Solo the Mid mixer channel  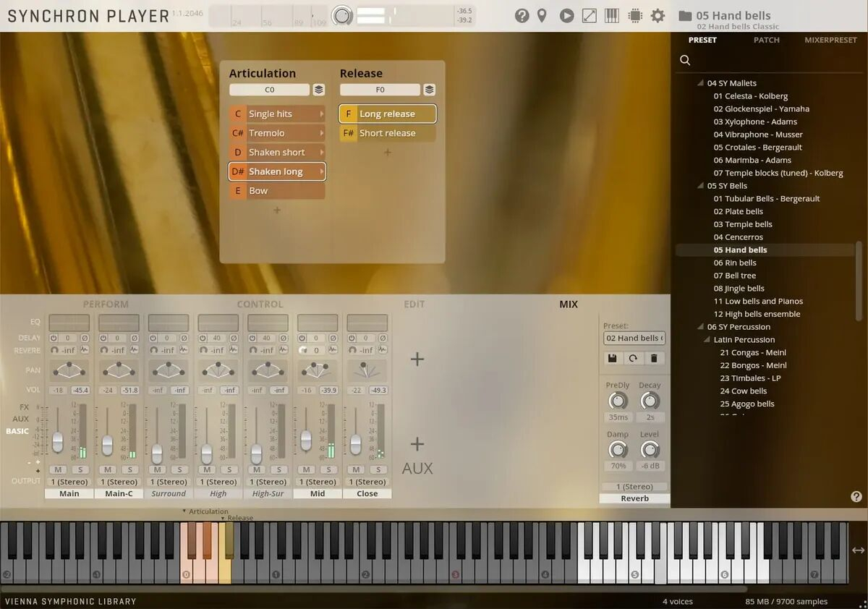pyautogui.click(x=329, y=469)
